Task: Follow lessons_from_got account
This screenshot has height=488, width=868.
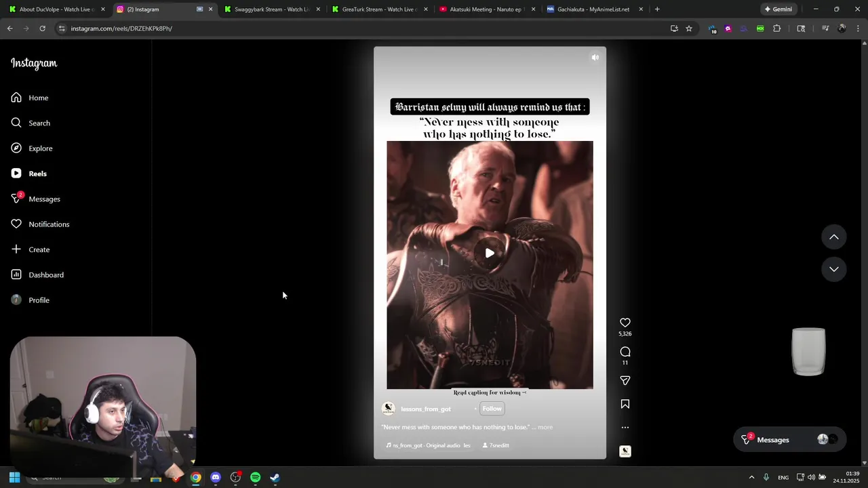Action: coord(492,409)
